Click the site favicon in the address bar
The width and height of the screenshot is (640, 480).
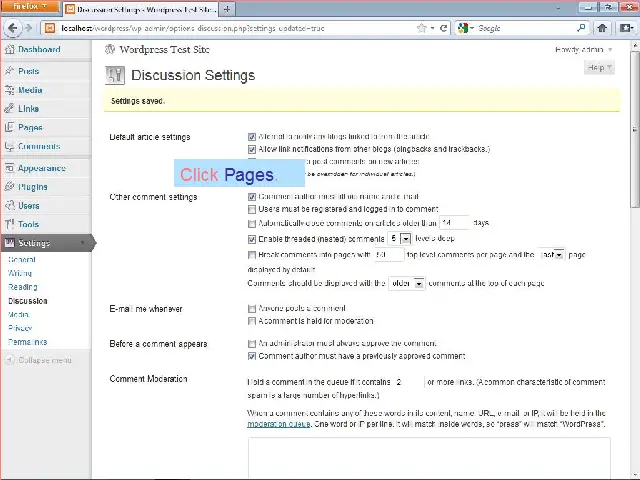click(50, 28)
